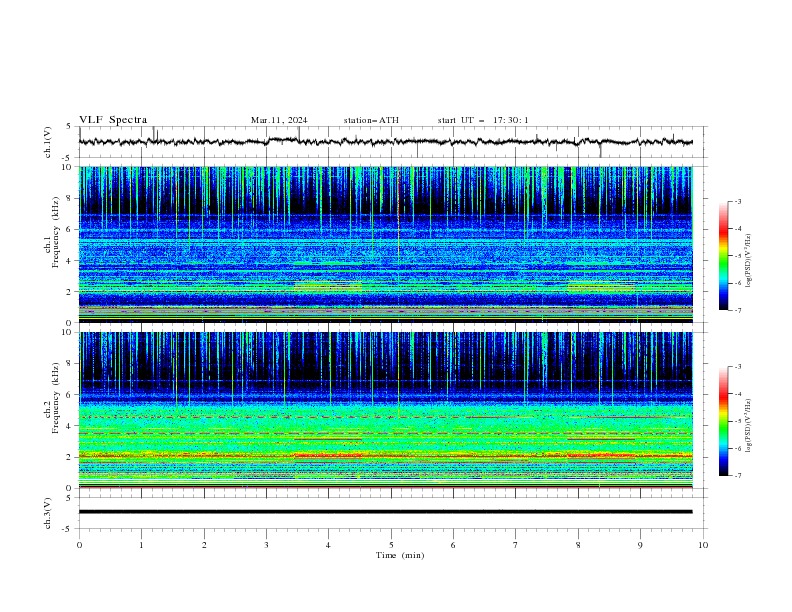Click the "6" kHz tick on ch.2 frequency axis
This screenshot has width=792, height=612.
pyautogui.click(x=70, y=395)
